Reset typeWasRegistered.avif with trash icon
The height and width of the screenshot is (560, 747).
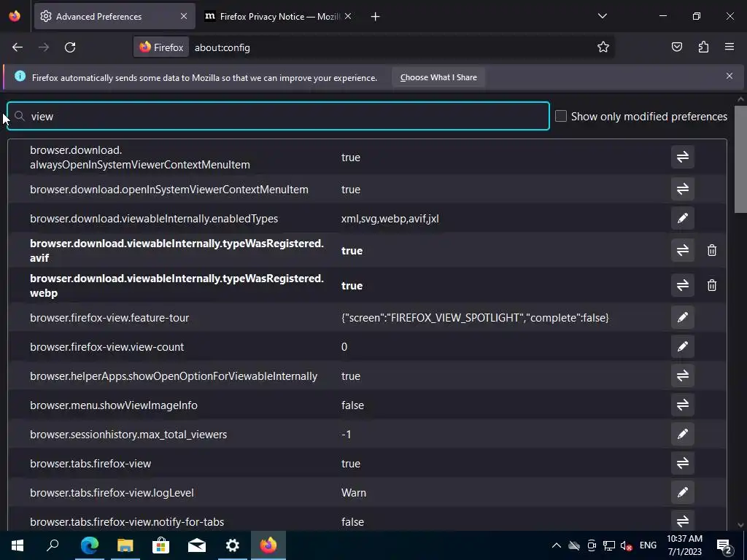[x=712, y=250]
